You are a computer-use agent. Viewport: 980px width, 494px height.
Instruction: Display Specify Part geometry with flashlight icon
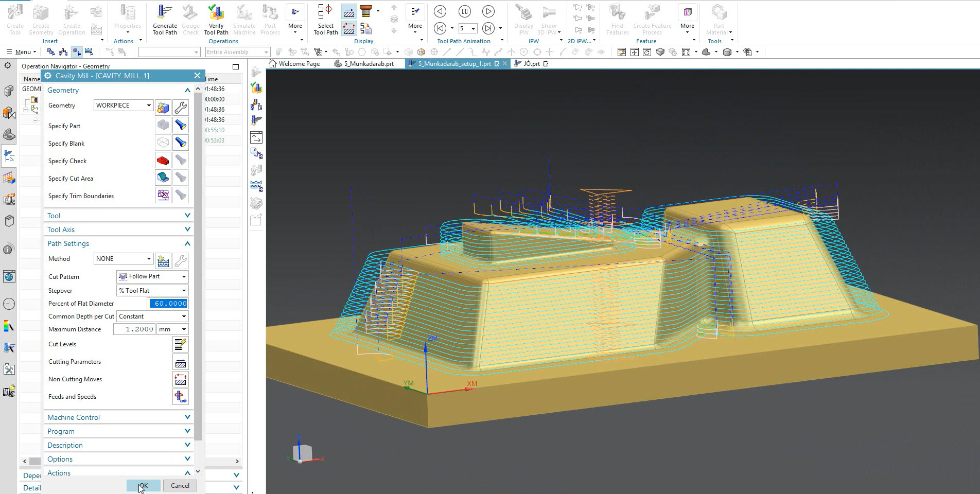point(180,126)
